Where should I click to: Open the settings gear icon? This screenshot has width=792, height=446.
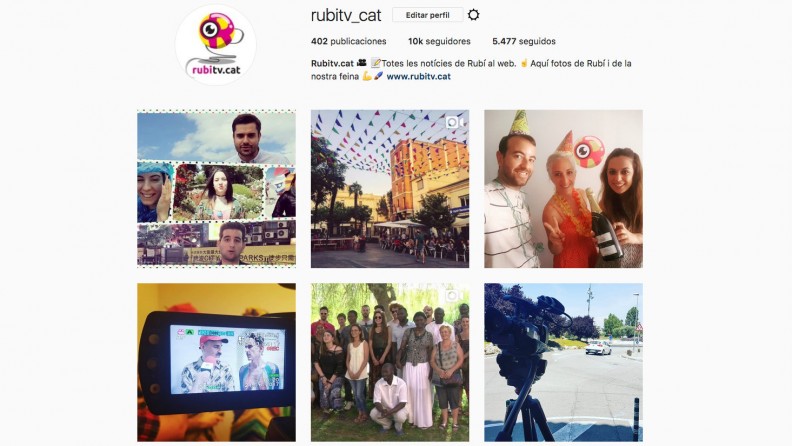pos(473,15)
